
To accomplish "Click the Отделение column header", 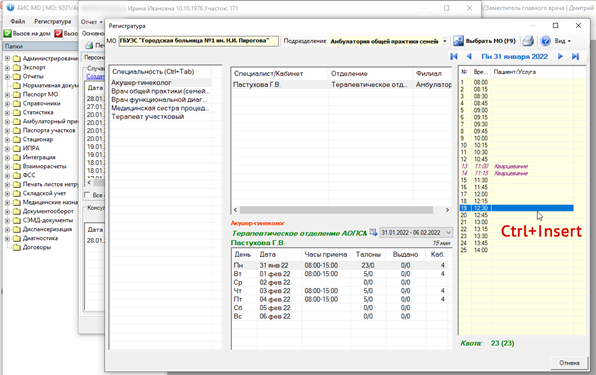I will click(x=370, y=73).
